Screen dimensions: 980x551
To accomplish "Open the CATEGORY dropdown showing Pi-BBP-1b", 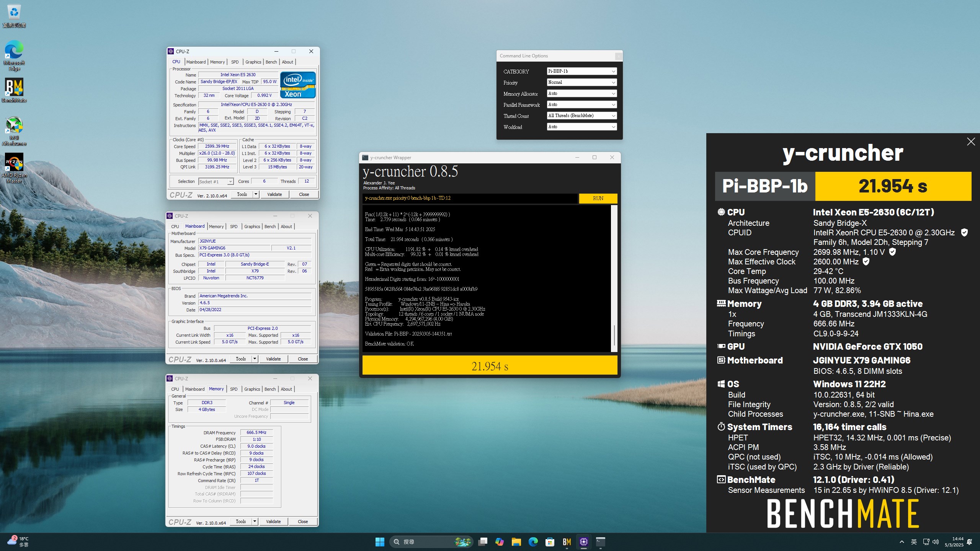I will pyautogui.click(x=582, y=71).
